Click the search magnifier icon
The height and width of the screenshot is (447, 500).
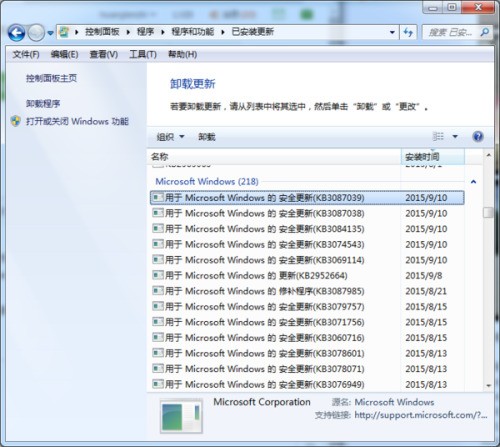[x=485, y=32]
